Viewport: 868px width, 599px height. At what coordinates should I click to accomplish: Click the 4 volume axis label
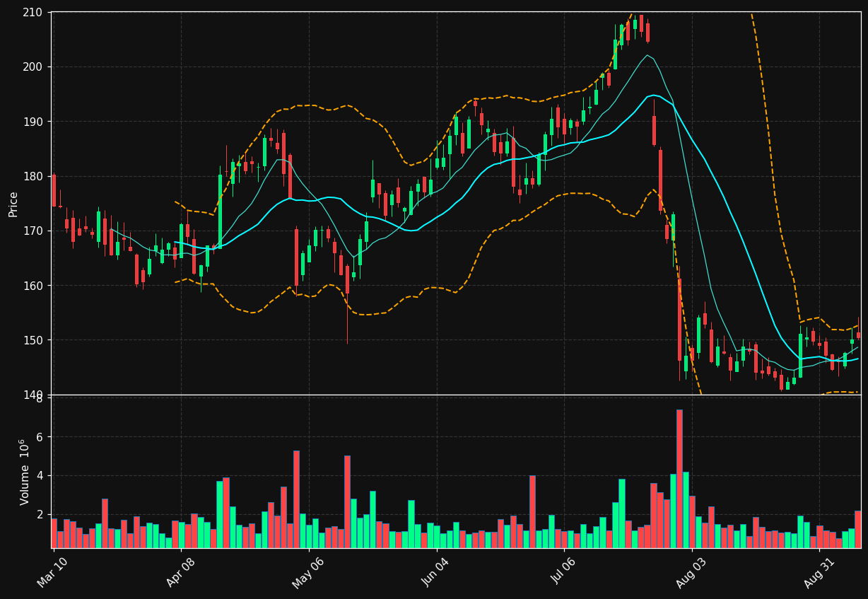40,476
